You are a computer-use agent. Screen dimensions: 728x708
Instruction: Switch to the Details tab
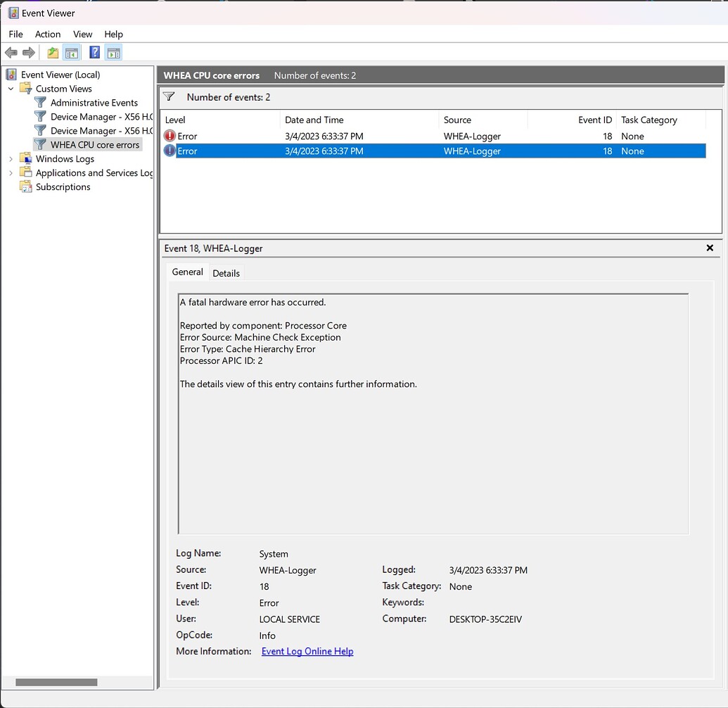coord(226,273)
